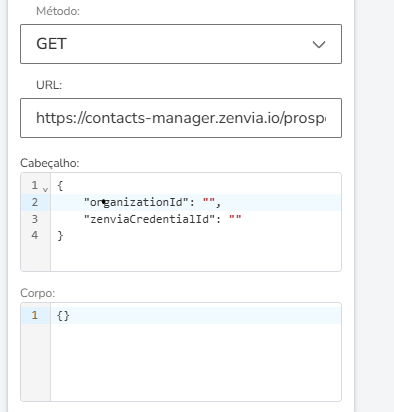Focus the URL field with contacts-manager.zenvia.io address

click(181, 118)
